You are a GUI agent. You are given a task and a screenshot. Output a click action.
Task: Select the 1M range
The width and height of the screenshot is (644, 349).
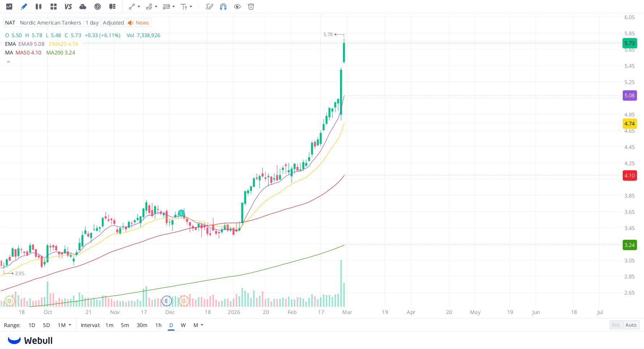[x=62, y=325]
